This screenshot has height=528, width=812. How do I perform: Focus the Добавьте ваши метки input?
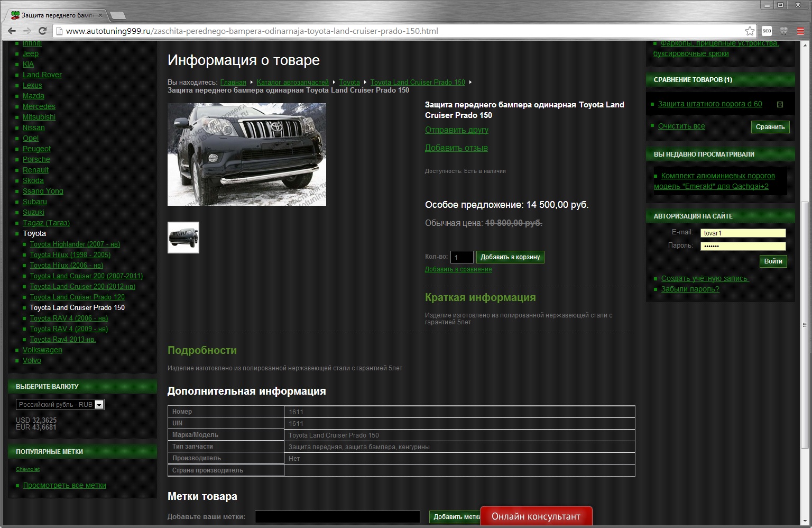[337, 517]
